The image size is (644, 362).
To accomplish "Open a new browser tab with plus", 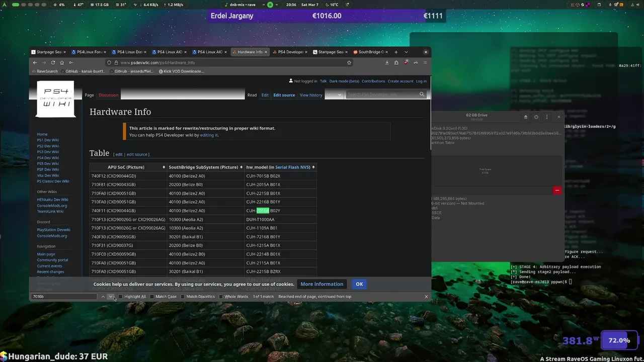I will (x=396, y=52).
